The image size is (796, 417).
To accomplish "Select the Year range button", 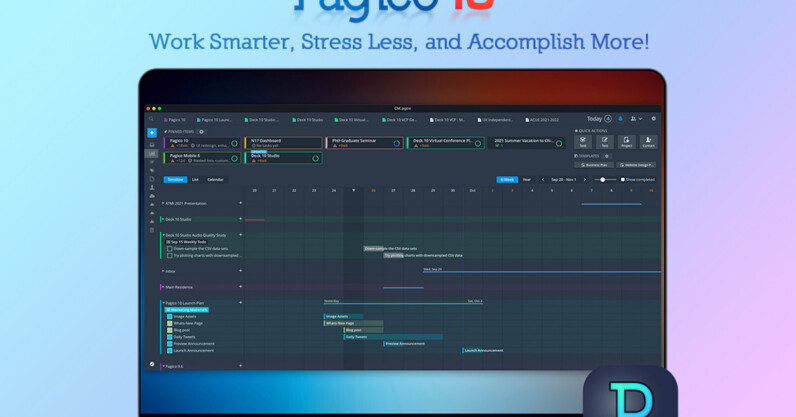I will click(x=526, y=180).
